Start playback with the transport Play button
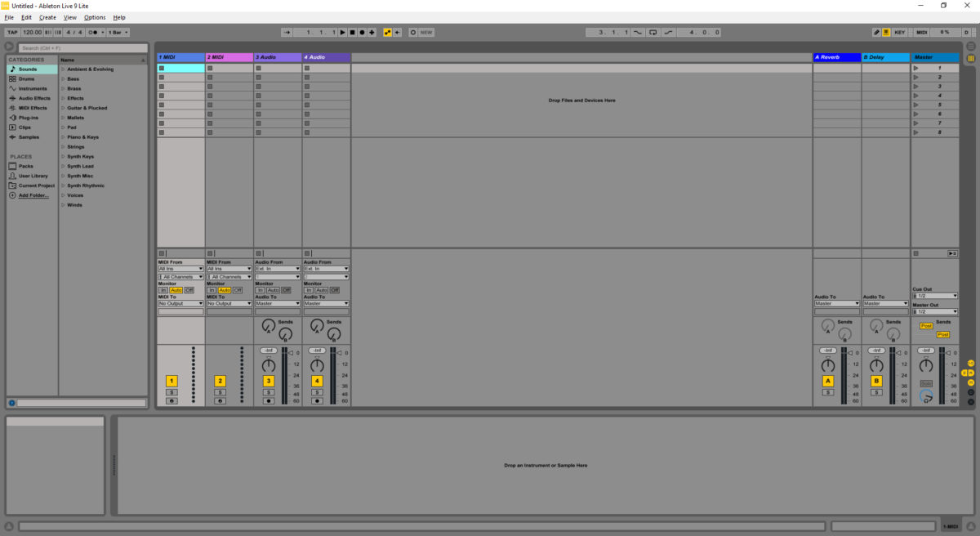 click(x=342, y=32)
